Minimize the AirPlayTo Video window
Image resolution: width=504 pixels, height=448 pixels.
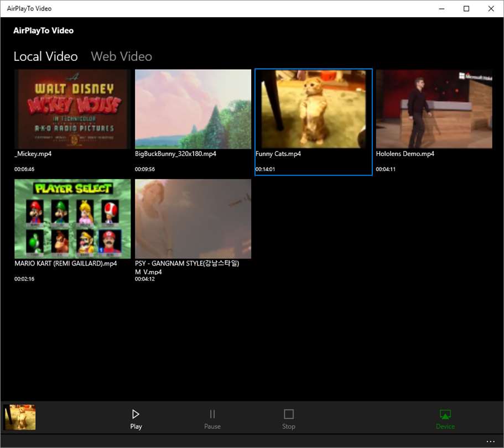[441, 9]
